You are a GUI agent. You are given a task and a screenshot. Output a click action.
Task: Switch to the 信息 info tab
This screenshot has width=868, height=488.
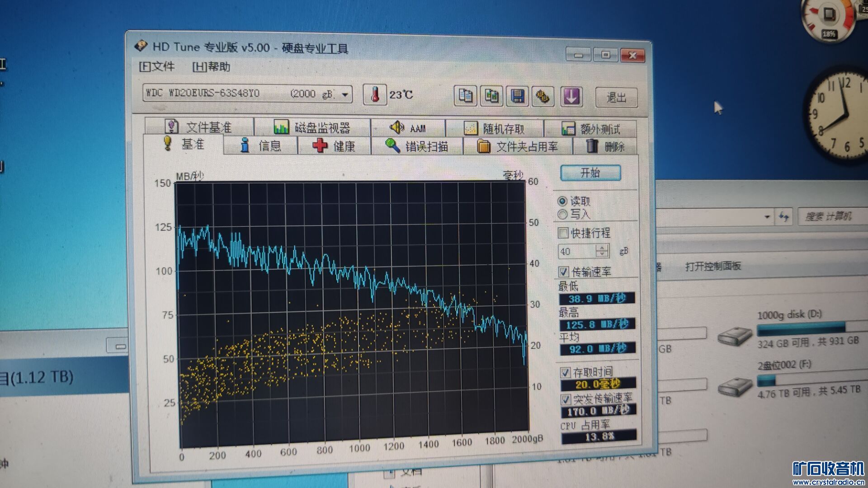pyautogui.click(x=260, y=145)
